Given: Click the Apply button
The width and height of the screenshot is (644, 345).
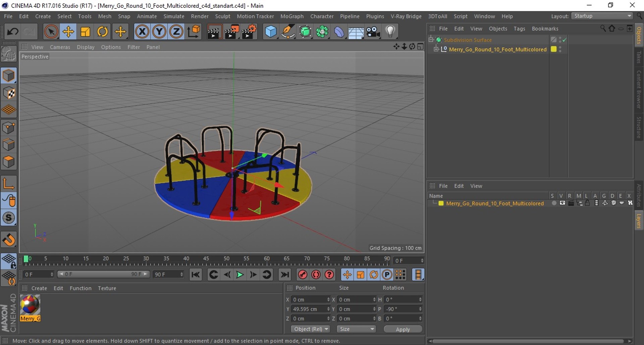Looking at the screenshot, I should [403, 329].
